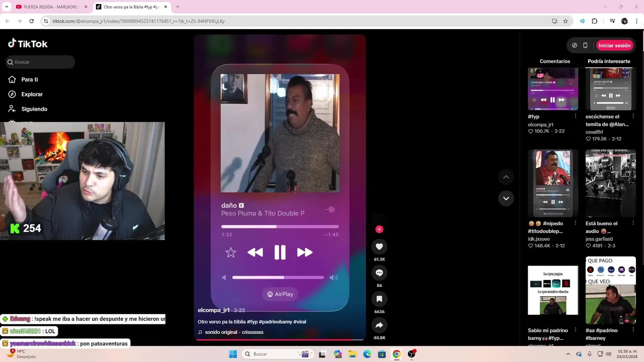Close the FUERZA REGIDA tab
Image resolution: width=644 pixels, height=362 pixels.
point(86,7)
